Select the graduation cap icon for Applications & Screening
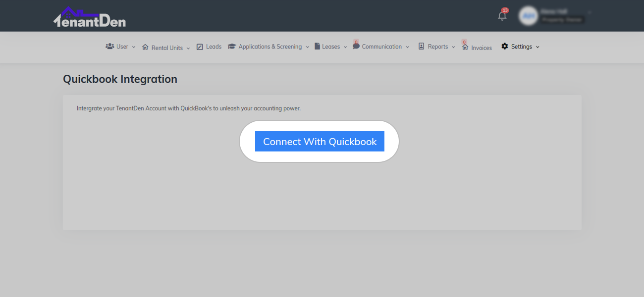Image resolution: width=644 pixels, height=297 pixels. (231, 46)
